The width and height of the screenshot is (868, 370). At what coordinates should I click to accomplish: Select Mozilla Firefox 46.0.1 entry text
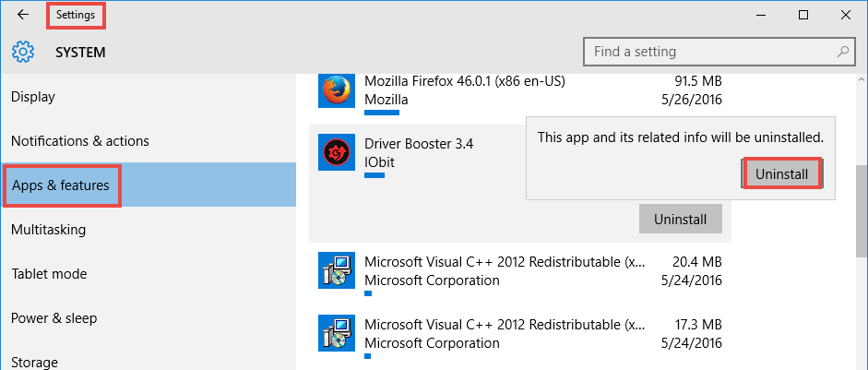pos(465,81)
